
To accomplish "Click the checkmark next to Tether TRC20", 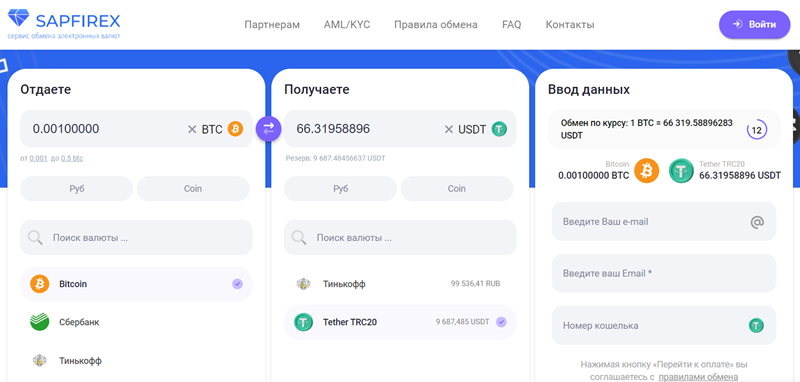I will pos(501,322).
